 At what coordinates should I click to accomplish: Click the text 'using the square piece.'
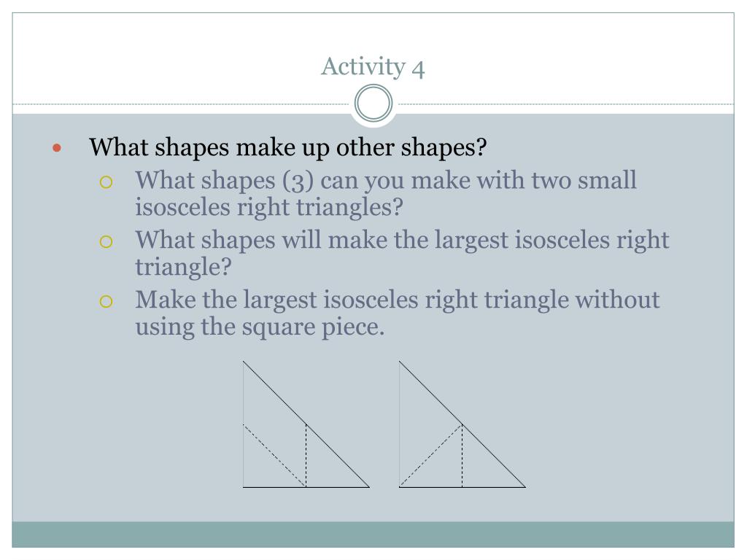260,327
